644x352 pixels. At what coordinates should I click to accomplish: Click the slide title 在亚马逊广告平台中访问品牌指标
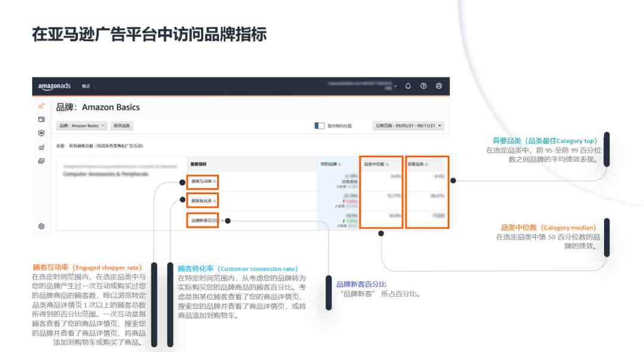pyautogui.click(x=149, y=34)
